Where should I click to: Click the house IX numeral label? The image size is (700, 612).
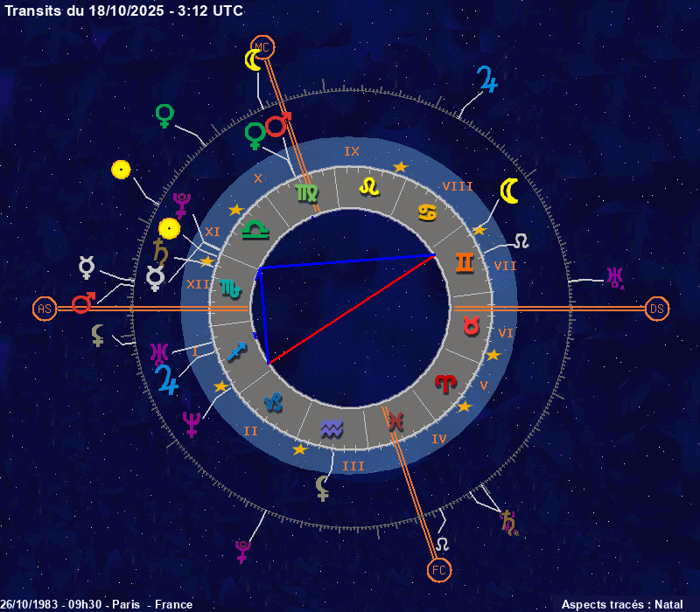pos(352,151)
